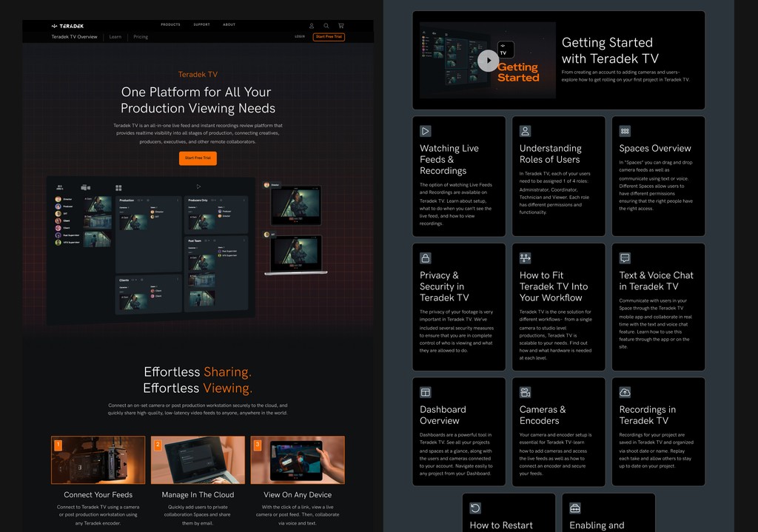Open the About menu
The height and width of the screenshot is (532, 758).
pos(229,24)
